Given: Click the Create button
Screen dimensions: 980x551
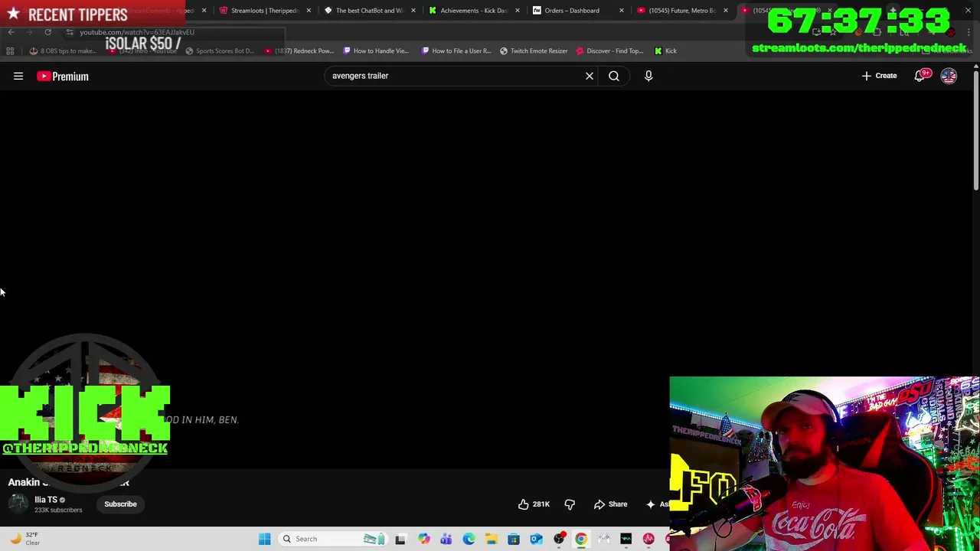Looking at the screenshot, I should coord(879,76).
